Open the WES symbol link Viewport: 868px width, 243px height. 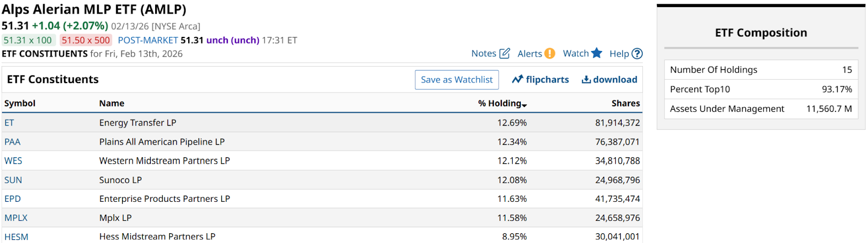14,161
